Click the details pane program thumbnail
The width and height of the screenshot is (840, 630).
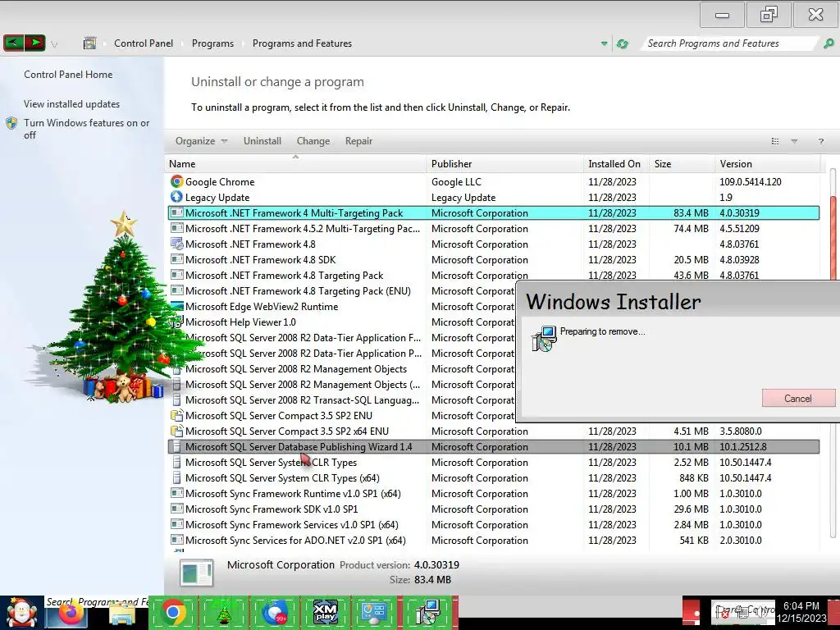[x=197, y=573]
